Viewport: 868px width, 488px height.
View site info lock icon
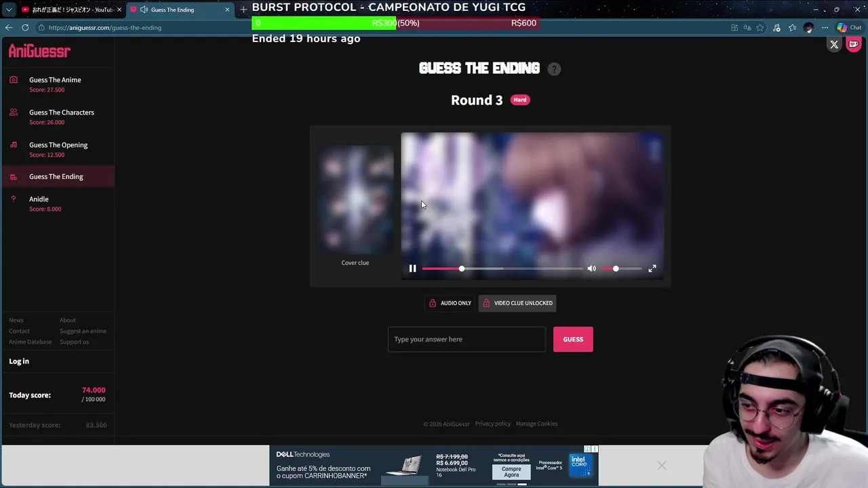pyautogui.click(x=41, y=28)
